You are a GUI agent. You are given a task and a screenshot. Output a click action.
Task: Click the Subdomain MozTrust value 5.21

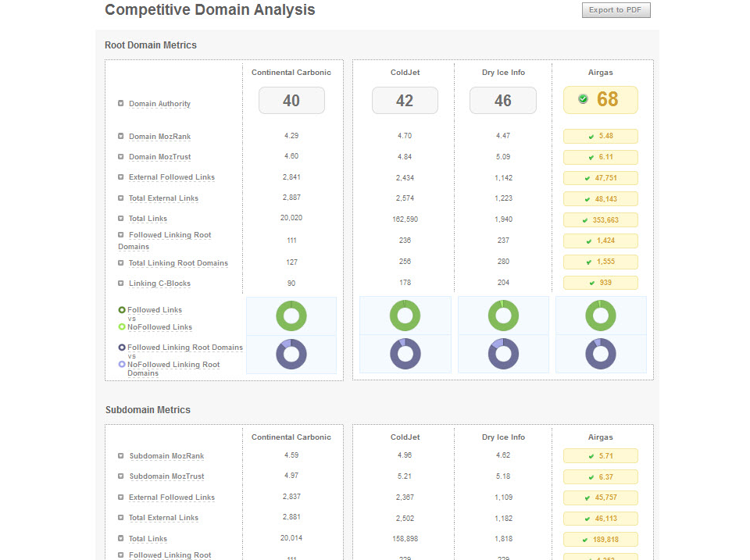(x=405, y=476)
